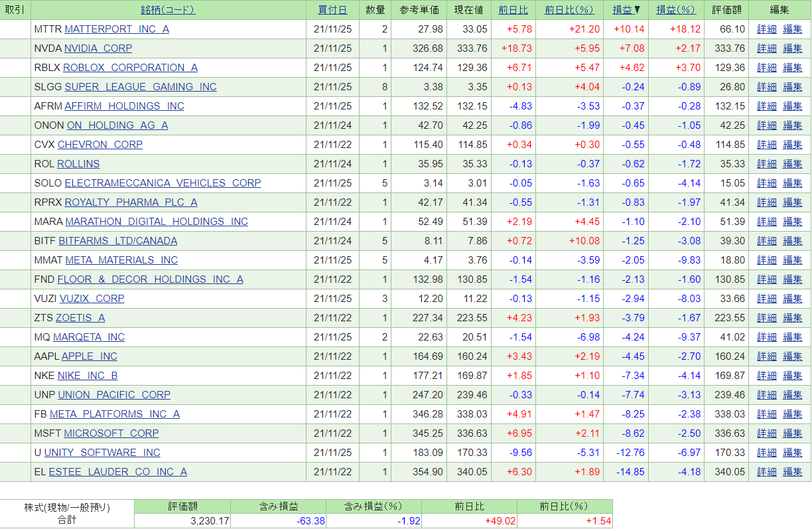
Task: Sort by 前日比(%) column header
Action: [x=569, y=10]
